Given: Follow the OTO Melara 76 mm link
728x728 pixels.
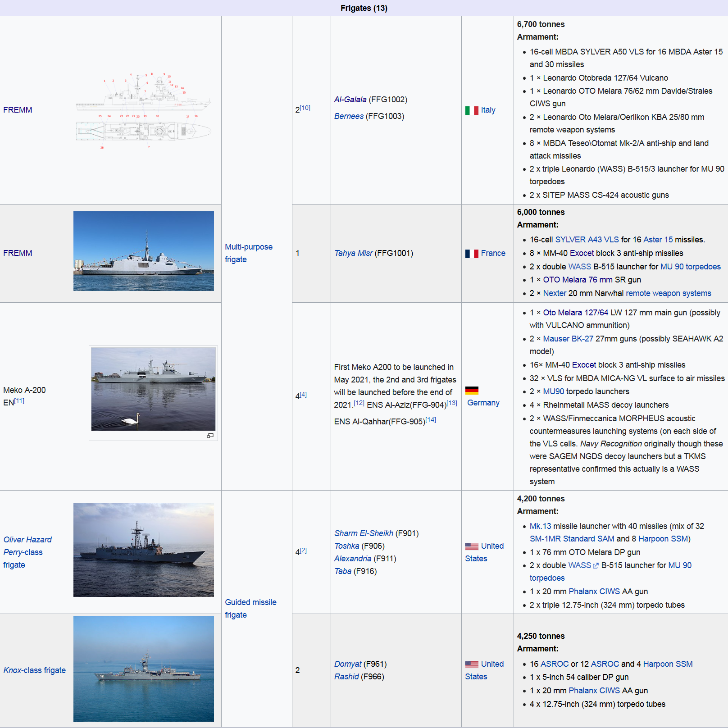Looking at the screenshot, I should pyautogui.click(x=578, y=280).
